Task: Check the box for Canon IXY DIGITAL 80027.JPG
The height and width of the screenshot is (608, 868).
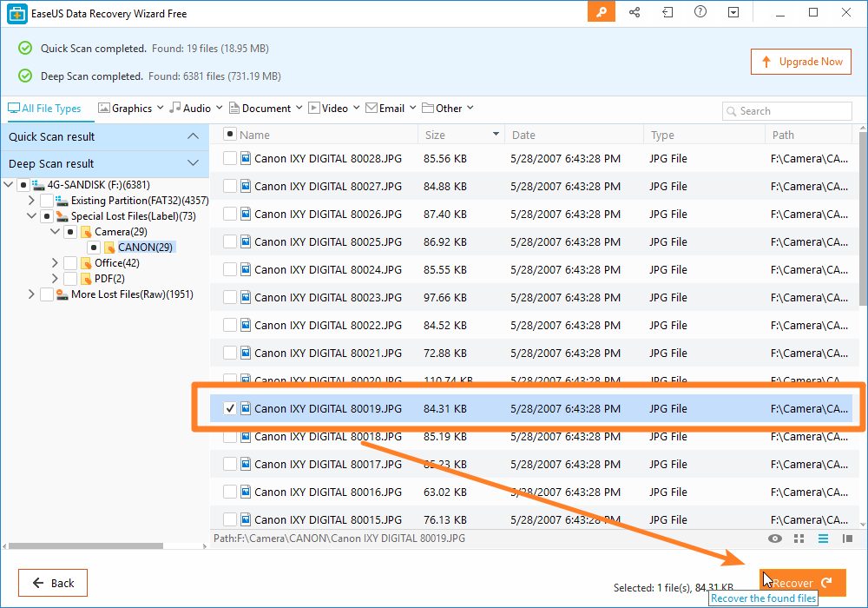Action: [x=230, y=186]
